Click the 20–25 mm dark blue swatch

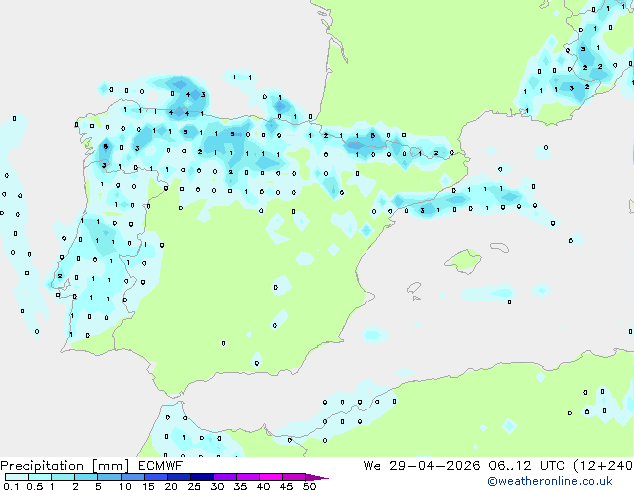pos(179,477)
